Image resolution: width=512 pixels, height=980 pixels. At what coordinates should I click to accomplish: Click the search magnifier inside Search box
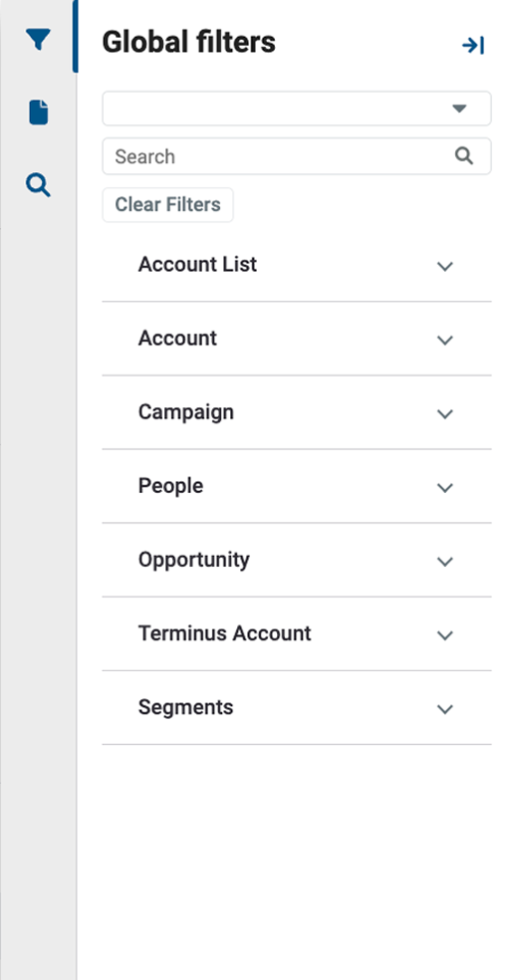pyautogui.click(x=464, y=155)
